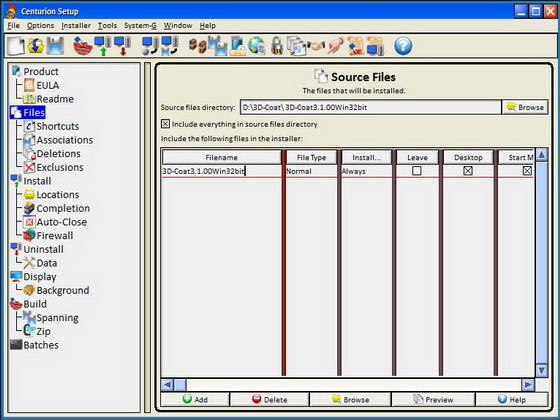Open the Installer menu

pyautogui.click(x=76, y=26)
